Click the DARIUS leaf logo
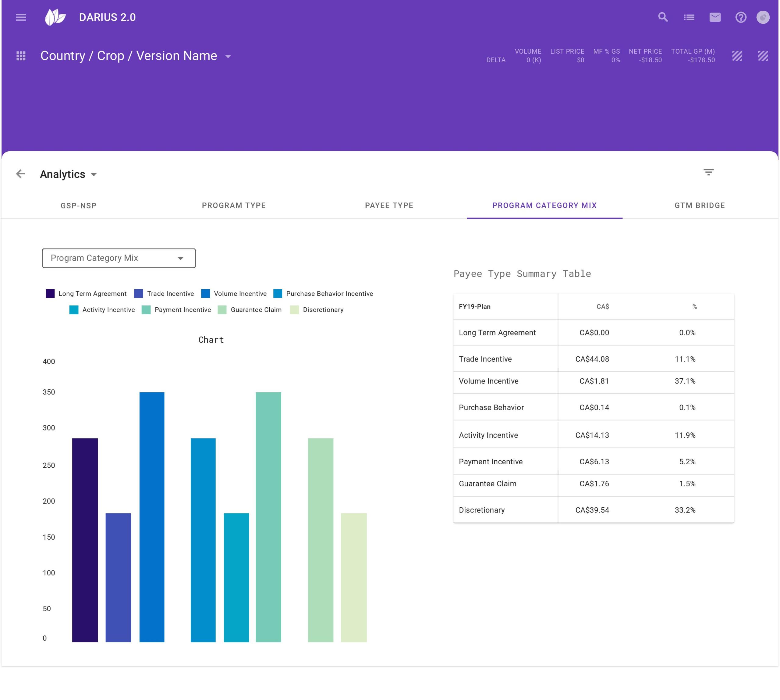 (55, 17)
